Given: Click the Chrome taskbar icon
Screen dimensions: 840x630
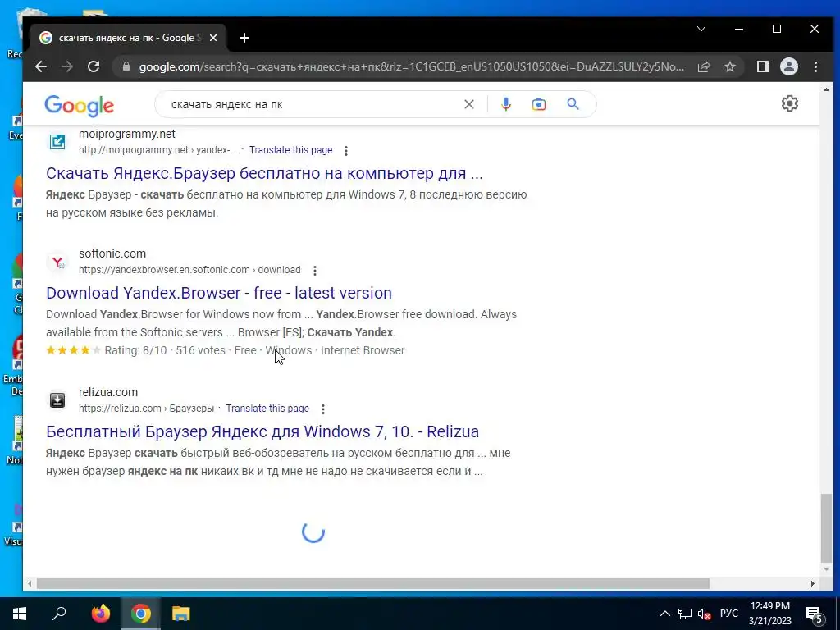Looking at the screenshot, I should pos(141,614).
